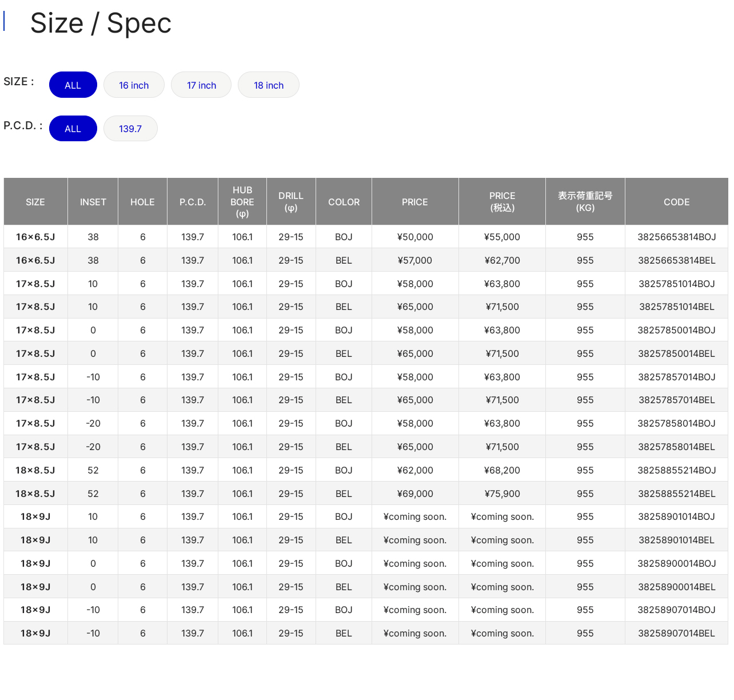This screenshot has height=700, width=734.
Task: Select code 38258855214BOJ
Action: [x=677, y=470]
